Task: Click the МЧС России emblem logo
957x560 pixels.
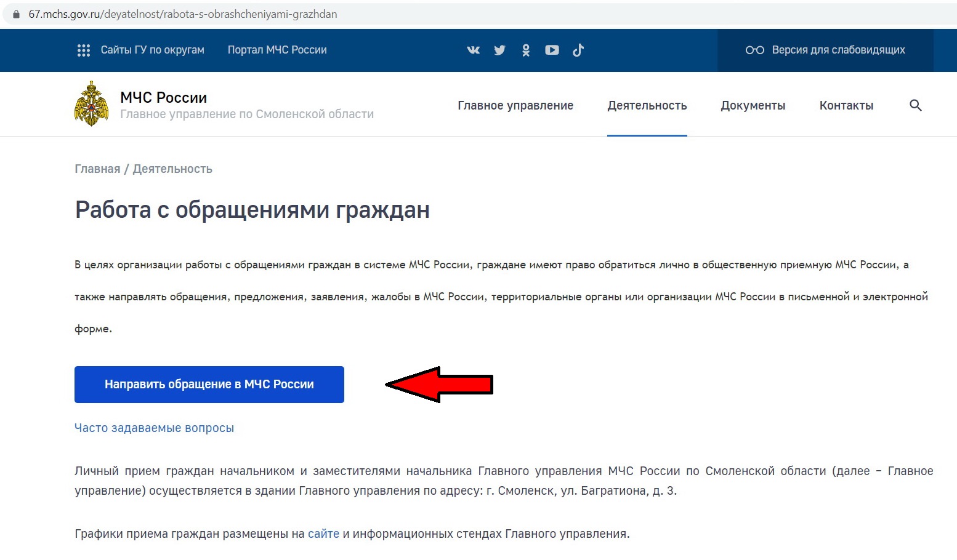Action: pyautogui.click(x=91, y=103)
